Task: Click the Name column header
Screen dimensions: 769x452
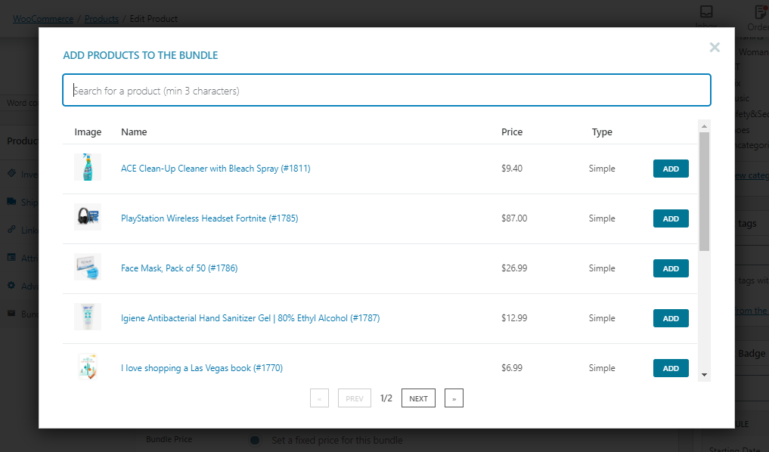Action: point(134,132)
